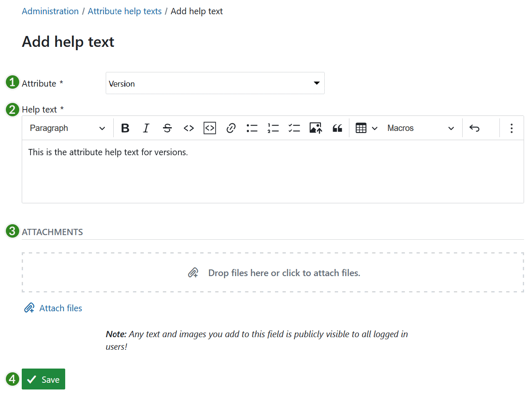Save the new help text
The width and height of the screenshot is (532, 397).
[43, 379]
